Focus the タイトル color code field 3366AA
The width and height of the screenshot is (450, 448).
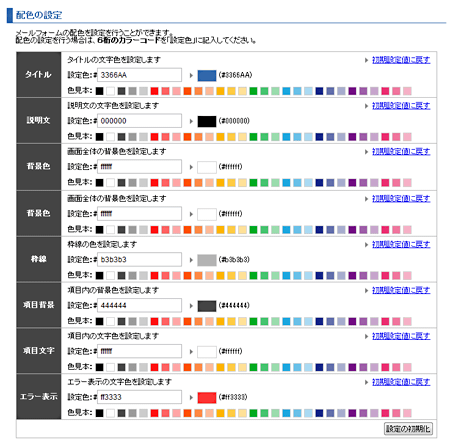click(x=139, y=75)
